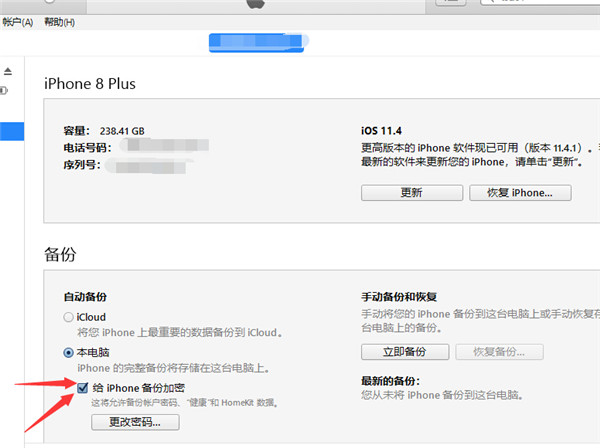Click the 手动备份和恢复 heading
The width and height of the screenshot is (600, 448).
click(399, 296)
